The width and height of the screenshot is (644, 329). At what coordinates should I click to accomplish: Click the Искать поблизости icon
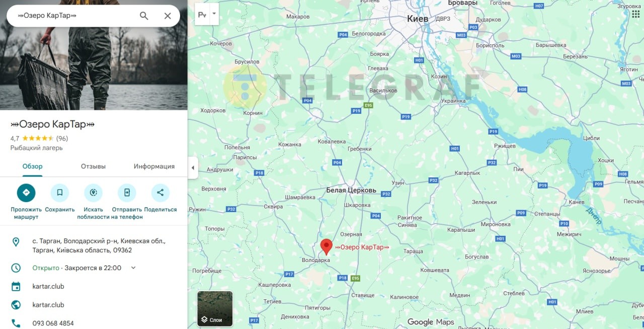coord(93,193)
